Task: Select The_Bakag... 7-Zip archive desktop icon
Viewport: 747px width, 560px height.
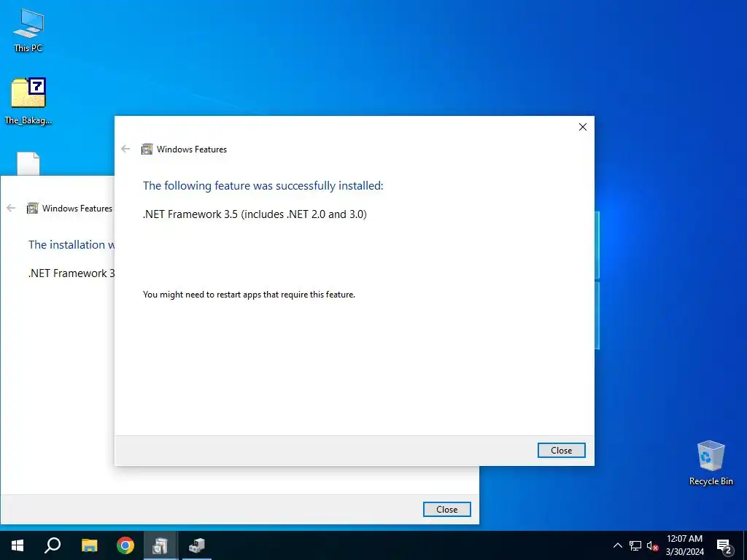Action: coord(28,101)
